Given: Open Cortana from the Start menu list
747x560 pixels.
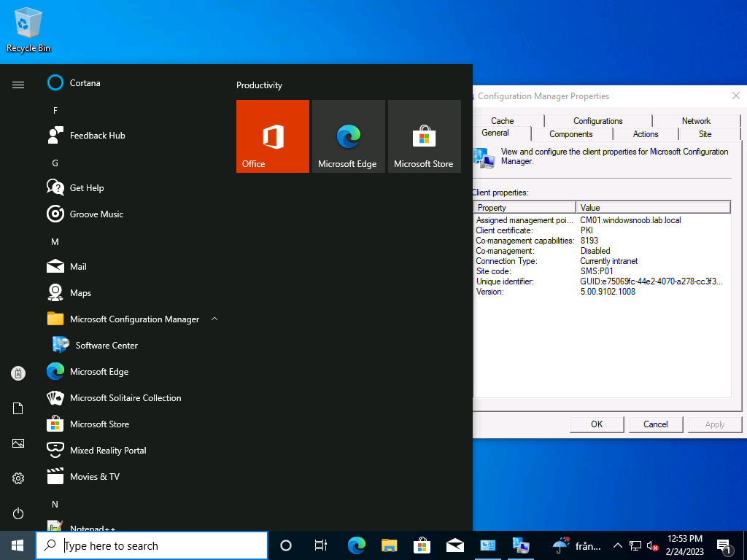Looking at the screenshot, I should (x=131, y=83).
